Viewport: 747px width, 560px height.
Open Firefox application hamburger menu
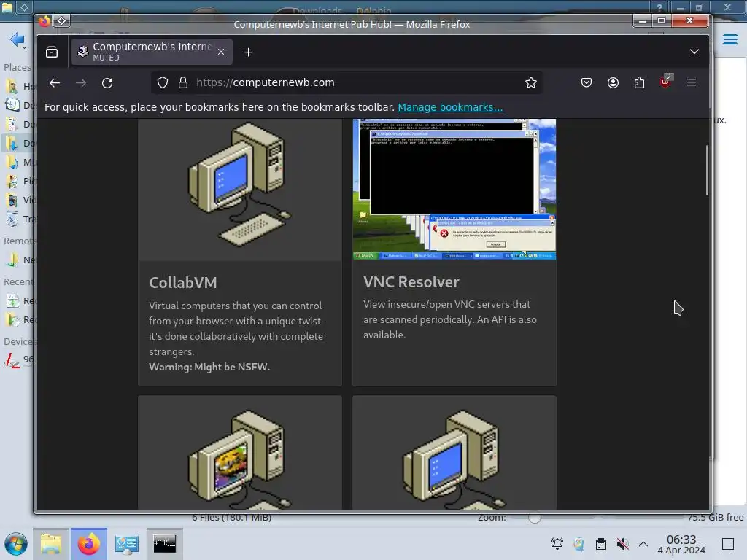692,83
